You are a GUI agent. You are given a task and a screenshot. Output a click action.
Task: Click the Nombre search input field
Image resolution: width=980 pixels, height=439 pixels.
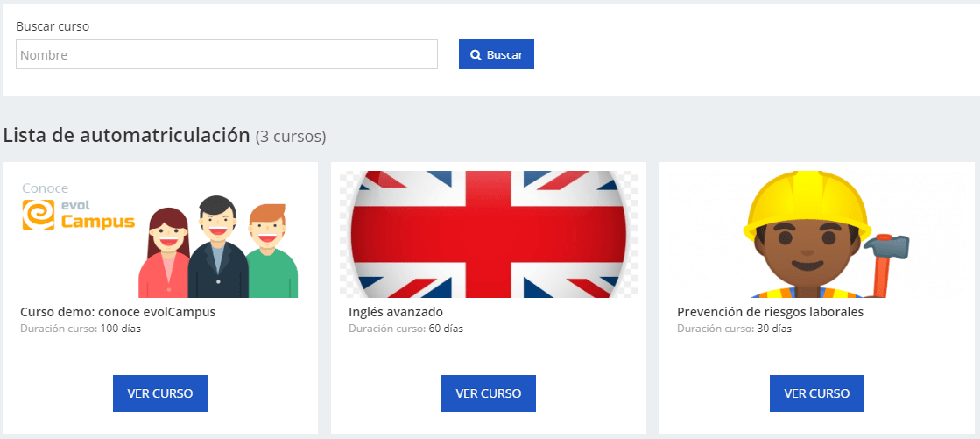(x=226, y=54)
